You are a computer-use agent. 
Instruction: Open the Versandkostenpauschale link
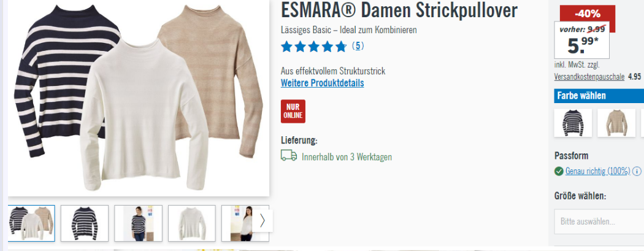click(589, 77)
